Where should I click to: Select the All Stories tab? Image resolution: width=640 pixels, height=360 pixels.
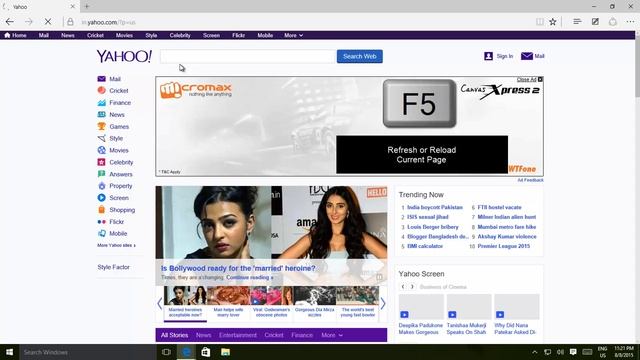[x=174, y=335]
